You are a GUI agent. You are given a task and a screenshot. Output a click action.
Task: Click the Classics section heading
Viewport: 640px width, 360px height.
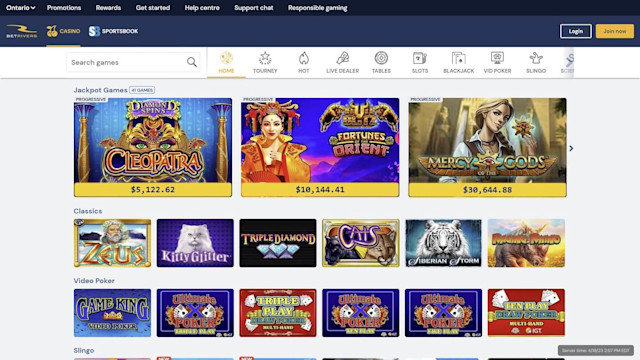click(x=88, y=211)
